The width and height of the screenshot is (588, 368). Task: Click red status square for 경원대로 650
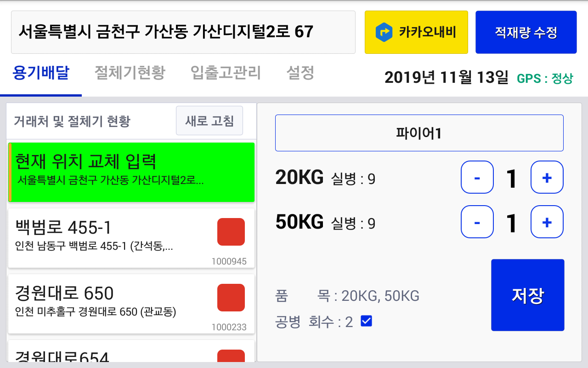231,298
